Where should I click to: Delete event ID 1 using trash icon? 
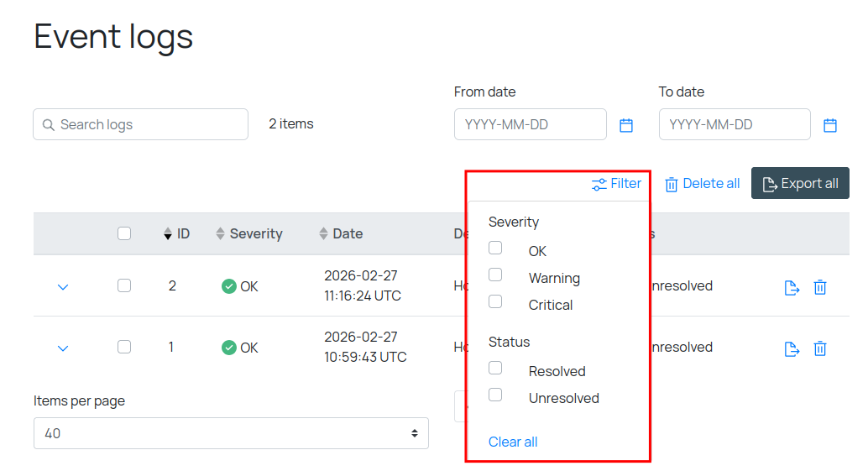click(x=820, y=348)
